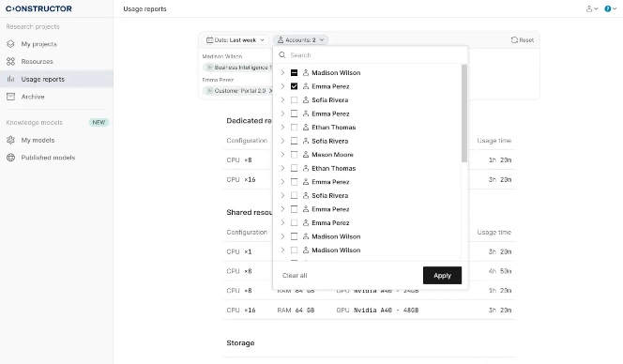Open Published models
The image size is (623, 364).
pos(48,158)
